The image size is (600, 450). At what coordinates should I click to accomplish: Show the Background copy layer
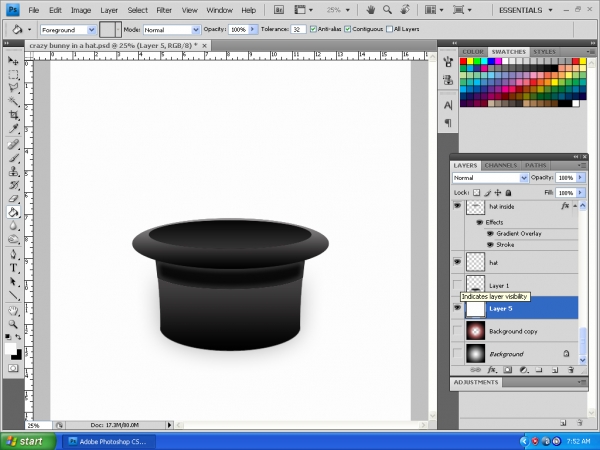(457, 331)
